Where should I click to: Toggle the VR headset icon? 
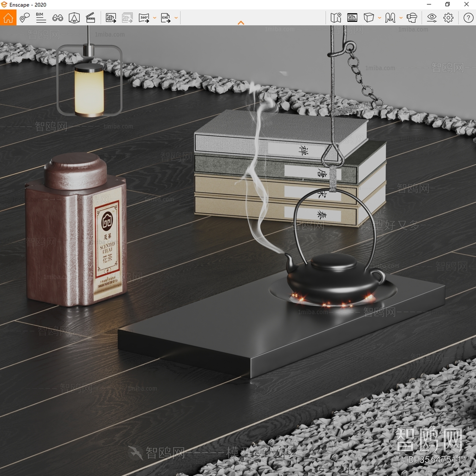[412, 18]
